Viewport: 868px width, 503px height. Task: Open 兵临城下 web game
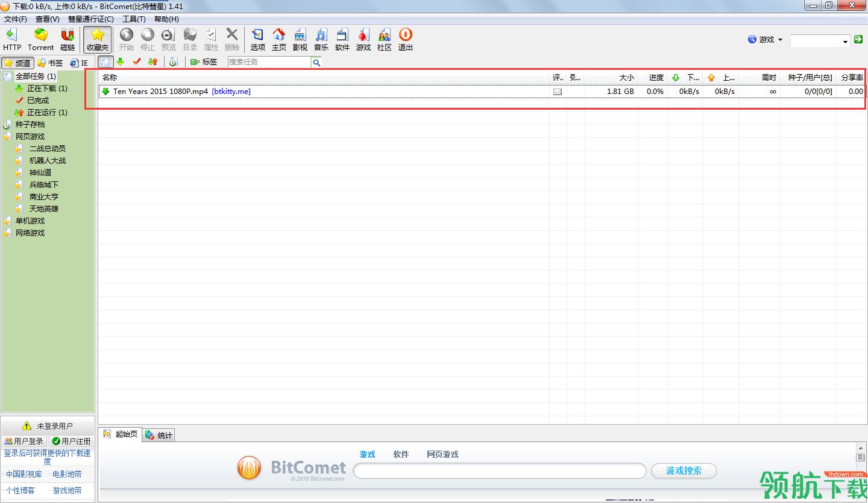pos(44,185)
